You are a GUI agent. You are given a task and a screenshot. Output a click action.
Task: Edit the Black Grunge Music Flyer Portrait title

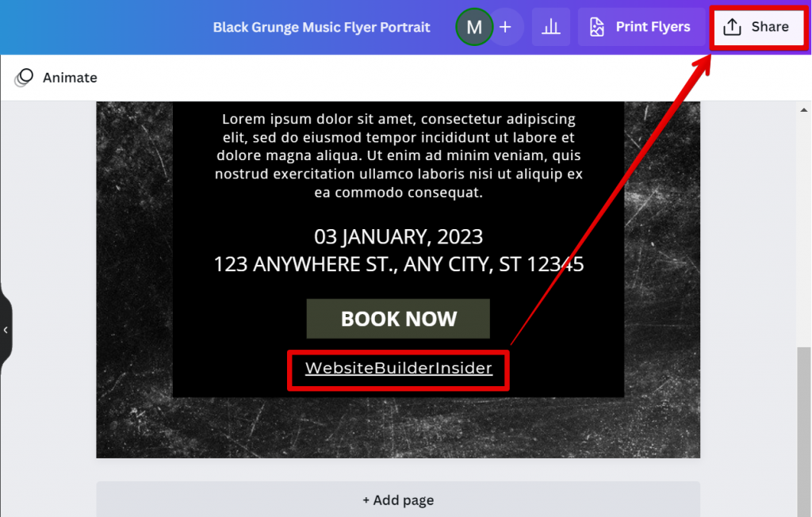[x=322, y=27]
